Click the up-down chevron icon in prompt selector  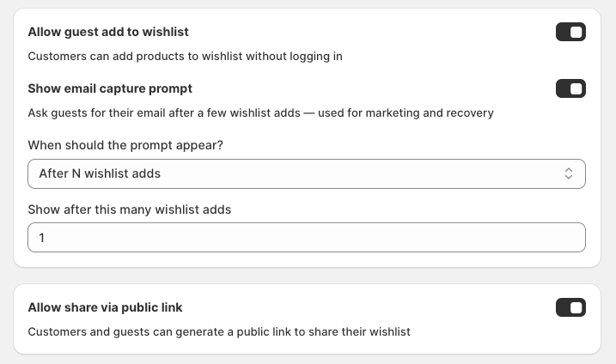pyautogui.click(x=569, y=173)
